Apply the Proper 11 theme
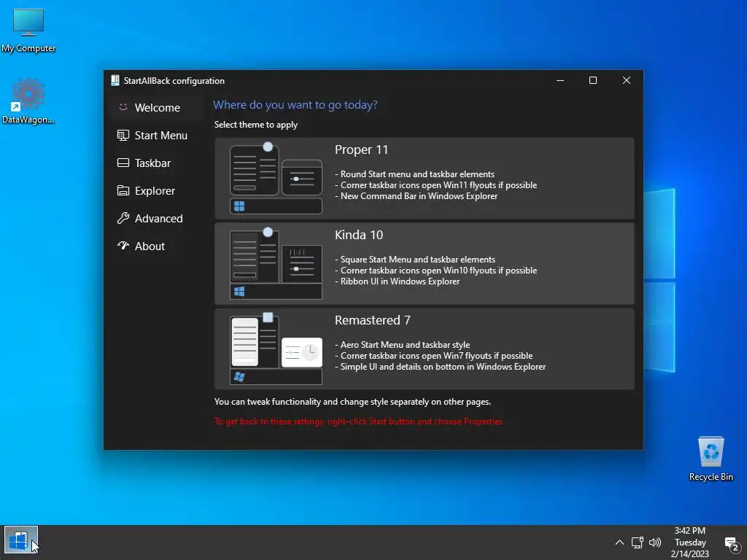Viewport: 747px width, 560px height. 424,179
